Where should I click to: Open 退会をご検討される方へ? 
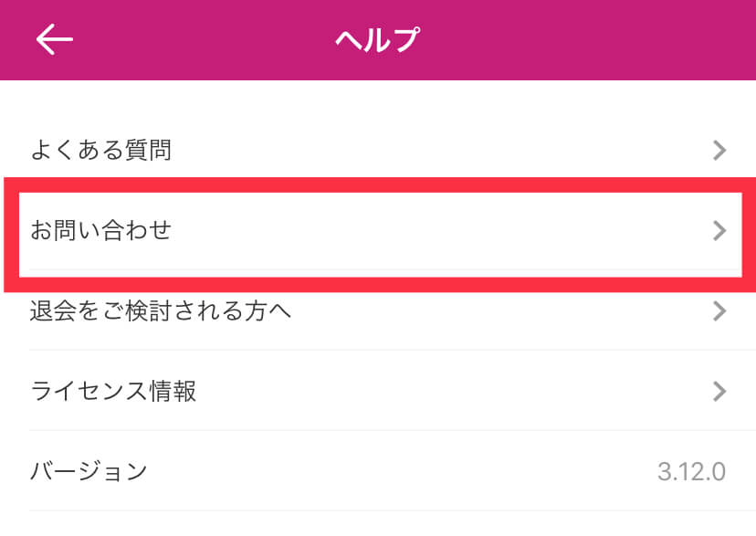click(161, 311)
